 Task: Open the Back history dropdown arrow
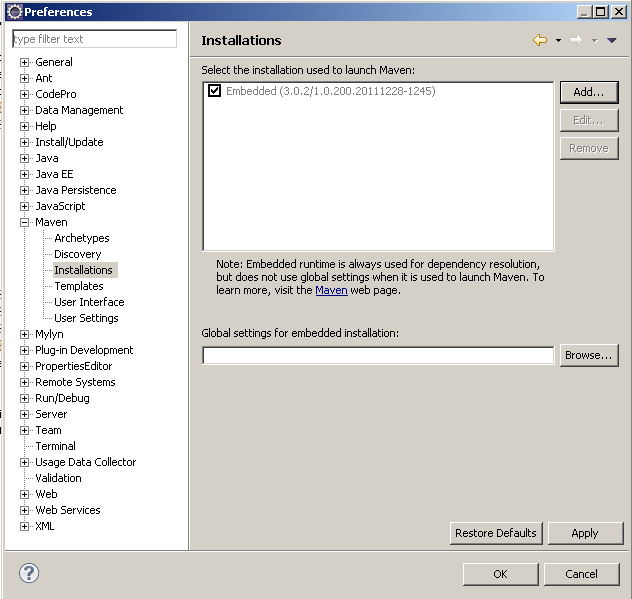558,40
